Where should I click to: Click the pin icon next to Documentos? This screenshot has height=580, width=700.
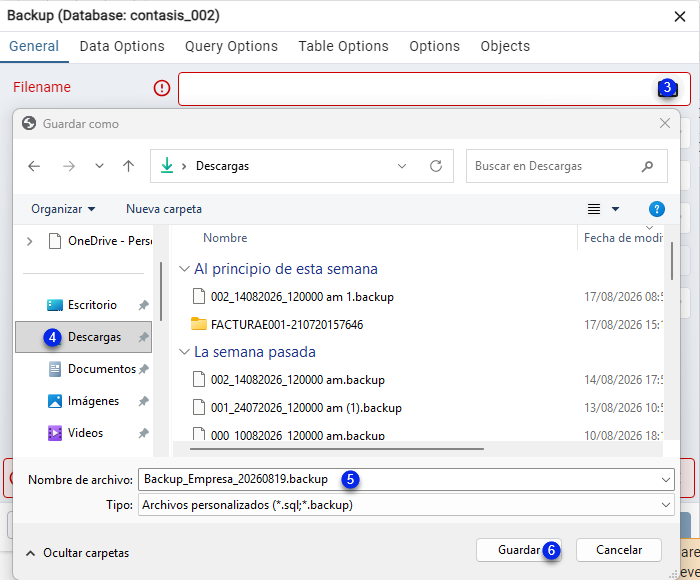point(143,369)
